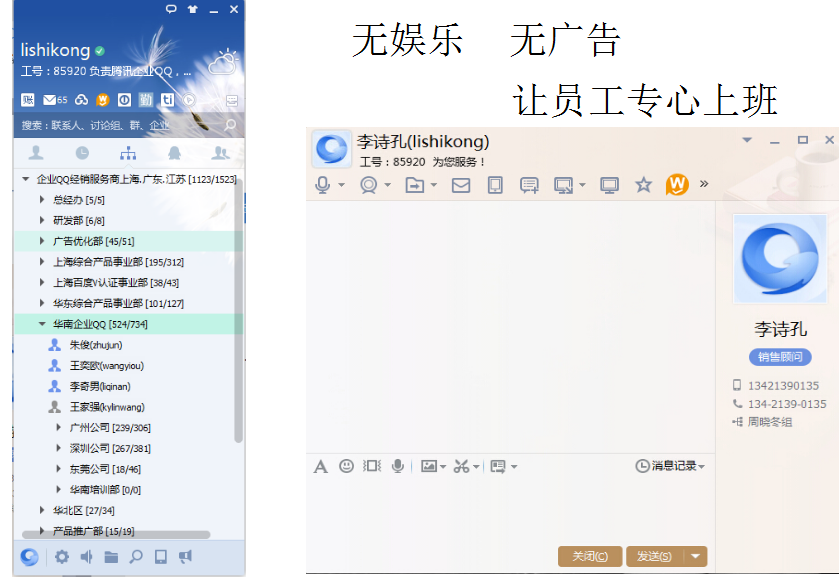Viewport: 839px width, 578px height.
Task: Click the voice message microphone in input bar
Action: click(398, 466)
